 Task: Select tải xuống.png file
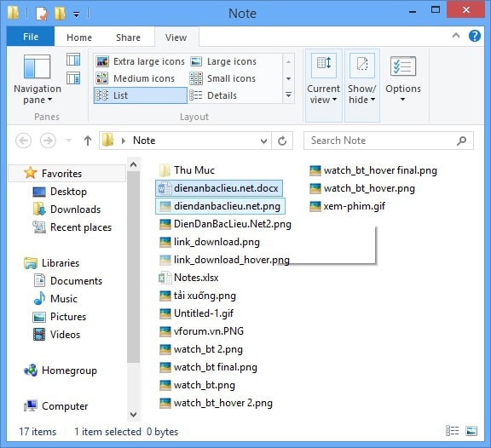coord(198,296)
